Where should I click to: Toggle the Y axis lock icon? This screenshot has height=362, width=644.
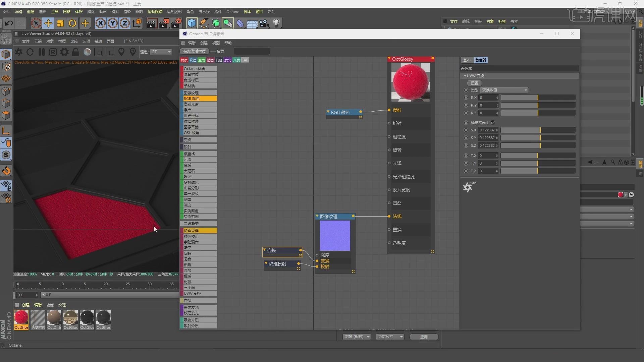click(x=113, y=23)
